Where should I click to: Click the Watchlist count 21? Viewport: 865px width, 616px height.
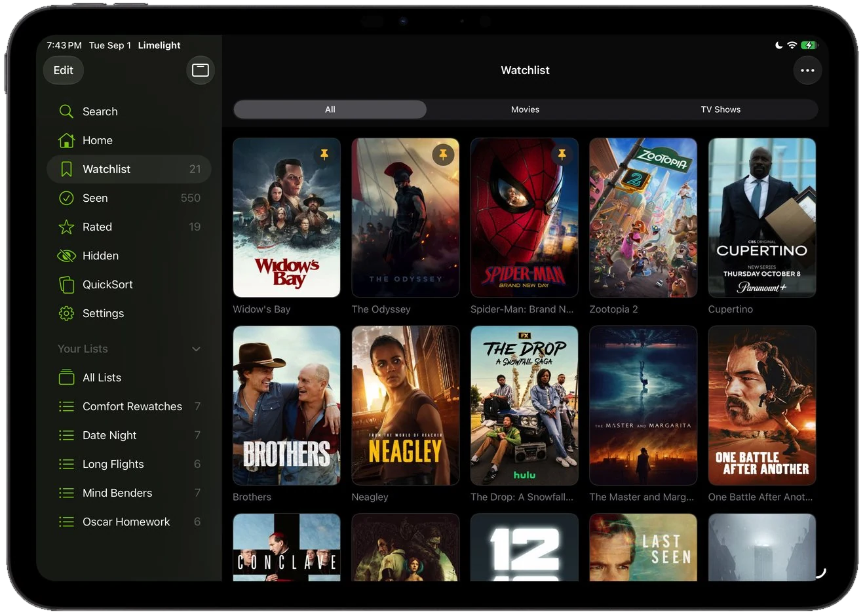coord(195,169)
